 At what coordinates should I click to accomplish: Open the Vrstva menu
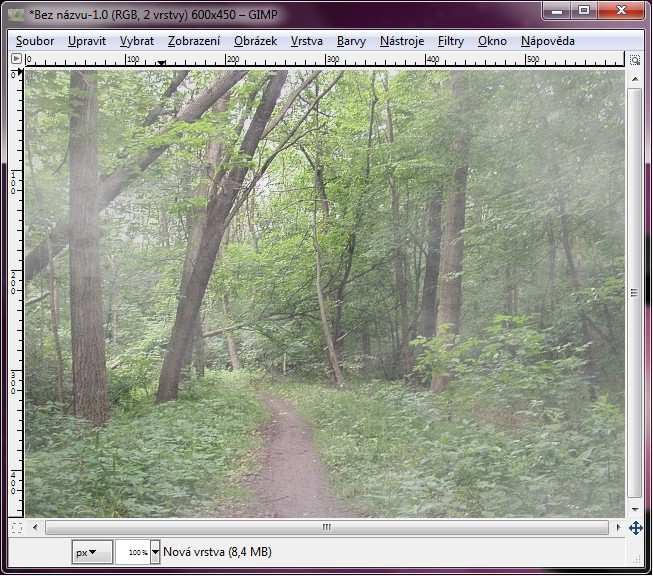(x=307, y=41)
